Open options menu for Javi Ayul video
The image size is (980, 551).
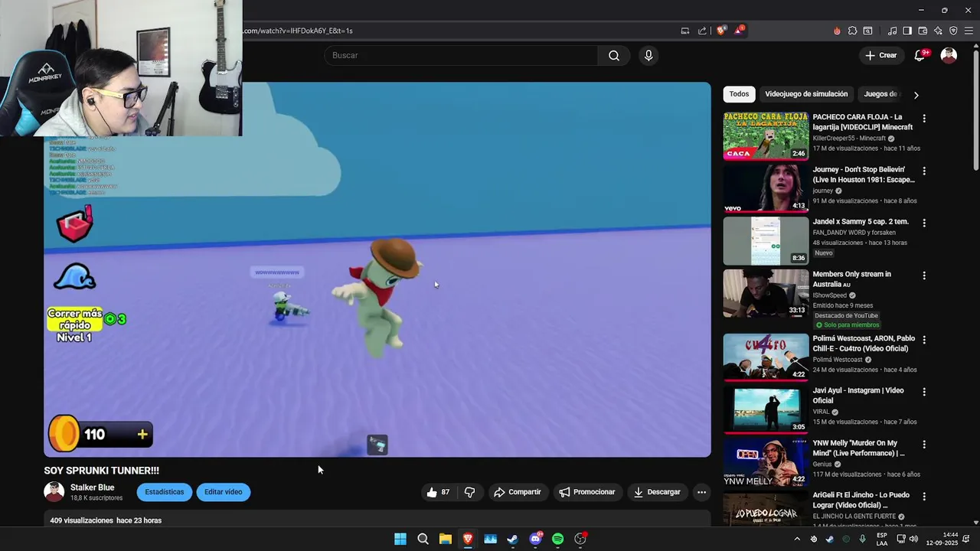tap(924, 392)
